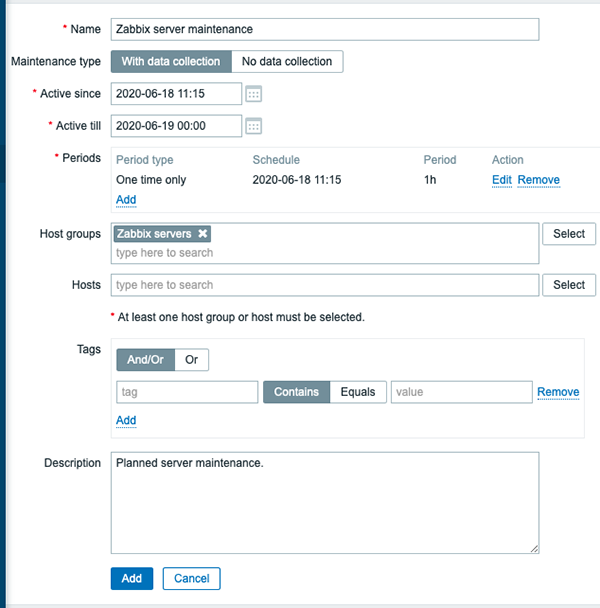Set tag operator to Equals
This screenshot has height=608, width=600.
pos(358,392)
